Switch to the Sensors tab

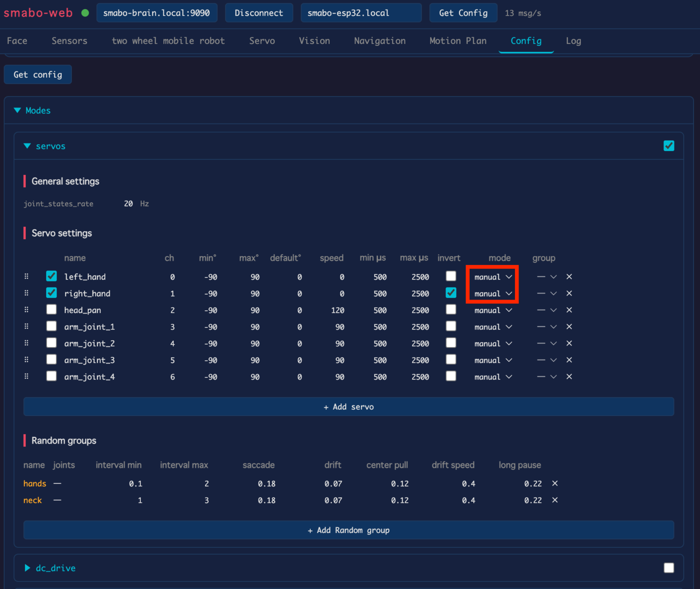69,41
